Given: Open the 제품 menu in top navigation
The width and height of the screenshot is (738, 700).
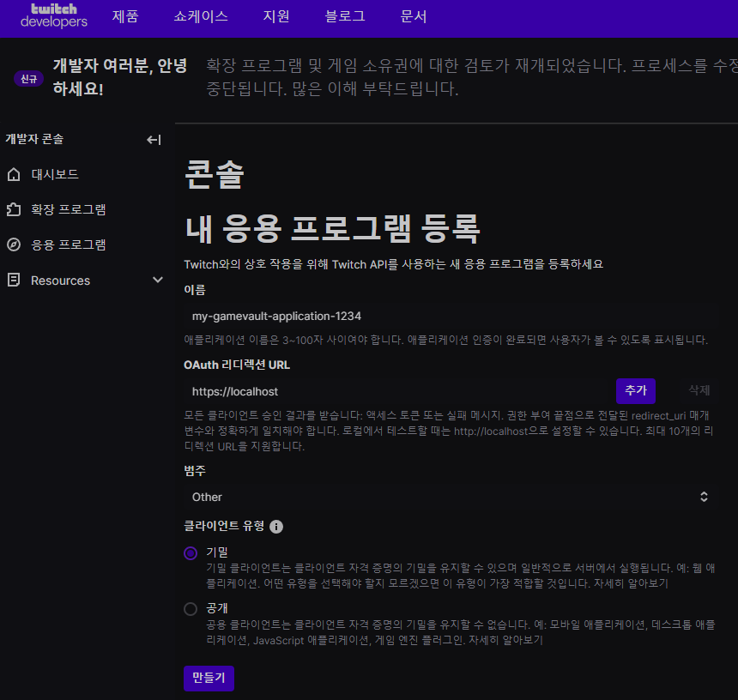Looking at the screenshot, I should pos(125,16).
